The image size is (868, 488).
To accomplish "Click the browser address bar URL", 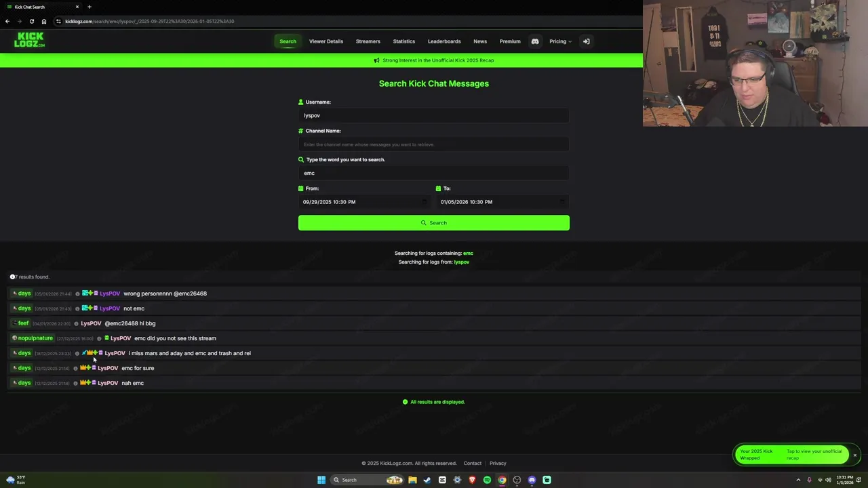I will 150,21.
